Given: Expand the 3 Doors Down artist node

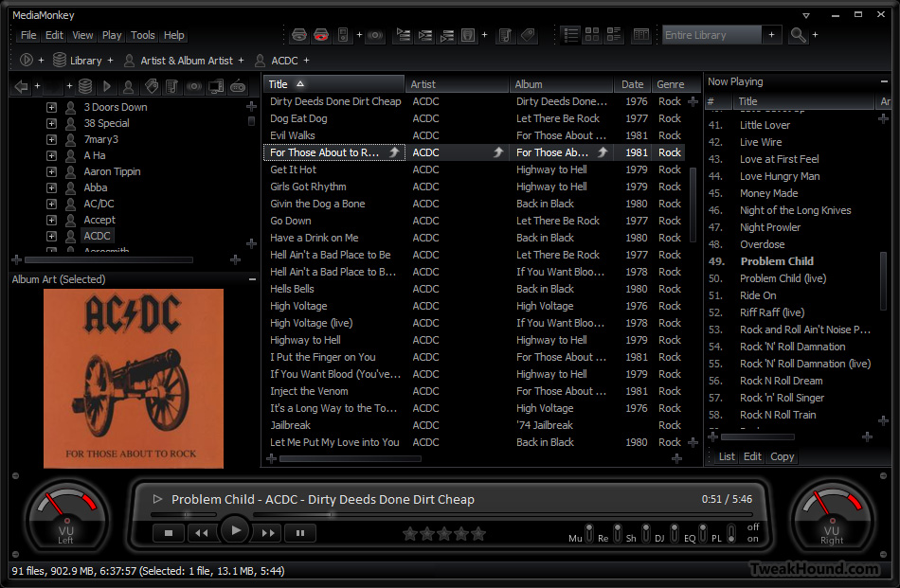Looking at the screenshot, I should pyautogui.click(x=52, y=107).
